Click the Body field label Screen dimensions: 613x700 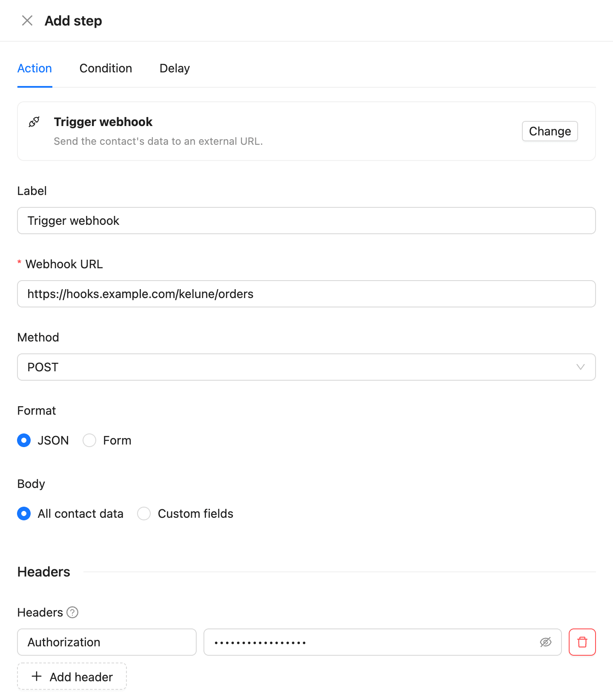(x=31, y=484)
